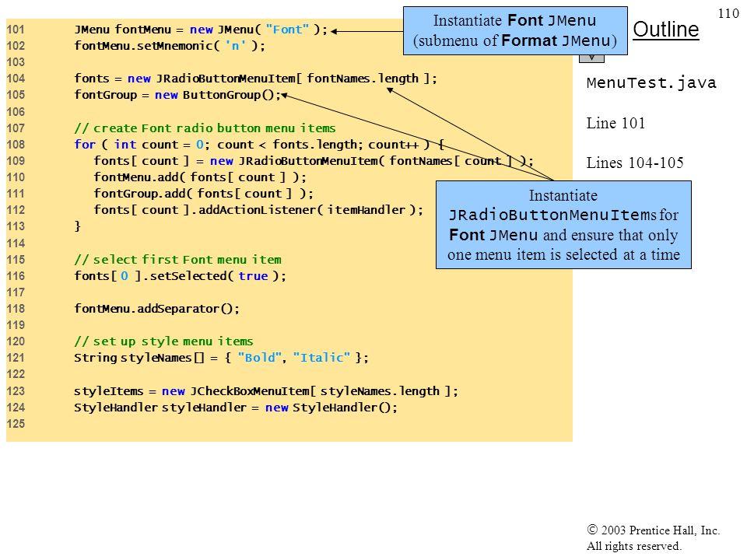The image size is (747, 560).
Task: Click line number 112 in the code gutter
Action: (x=16, y=210)
